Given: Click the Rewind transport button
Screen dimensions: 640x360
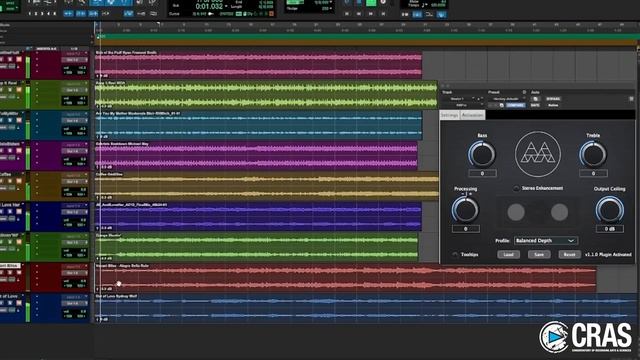Looking at the screenshot, I should coord(359,13).
